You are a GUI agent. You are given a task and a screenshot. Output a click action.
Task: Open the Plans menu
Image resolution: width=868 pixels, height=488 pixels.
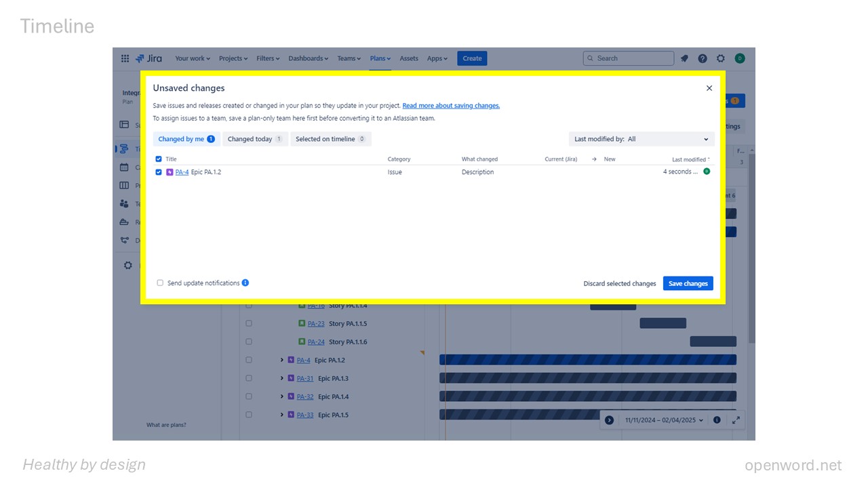[380, 58]
